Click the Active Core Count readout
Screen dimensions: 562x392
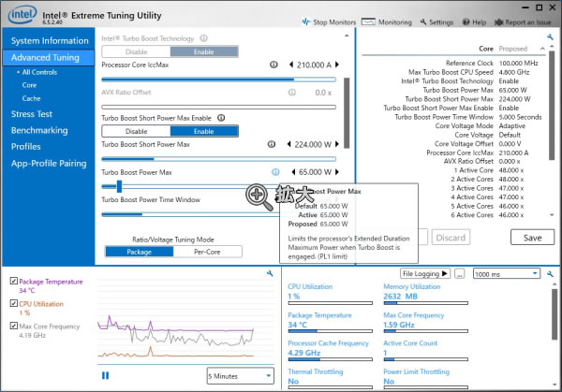(425, 350)
